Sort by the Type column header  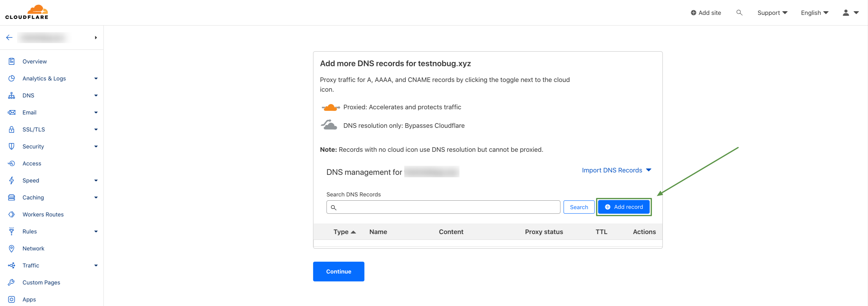[344, 232]
